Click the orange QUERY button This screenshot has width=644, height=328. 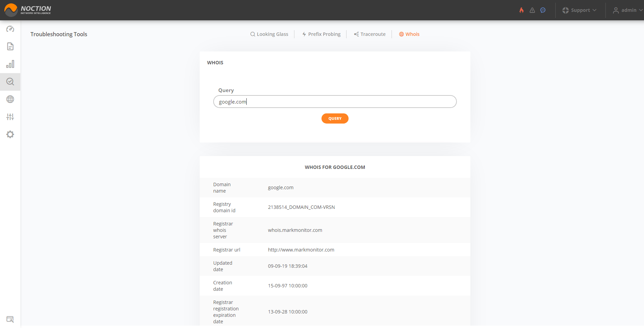pos(335,118)
